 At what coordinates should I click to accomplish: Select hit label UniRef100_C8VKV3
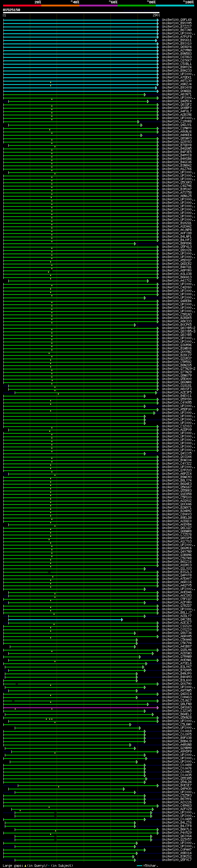coord(177,514)
